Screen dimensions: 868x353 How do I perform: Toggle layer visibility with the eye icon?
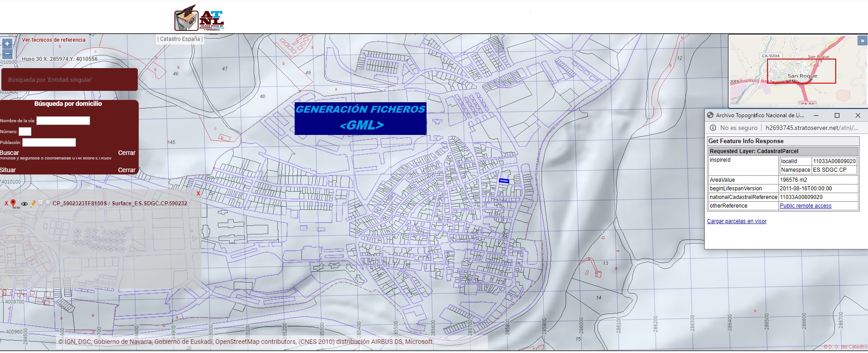click(25, 204)
